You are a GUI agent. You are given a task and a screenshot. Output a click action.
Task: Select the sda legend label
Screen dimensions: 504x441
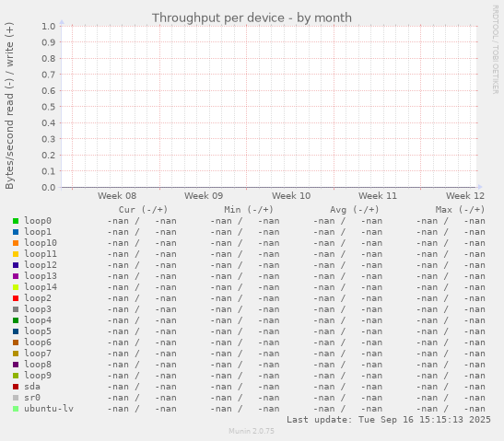(32, 387)
